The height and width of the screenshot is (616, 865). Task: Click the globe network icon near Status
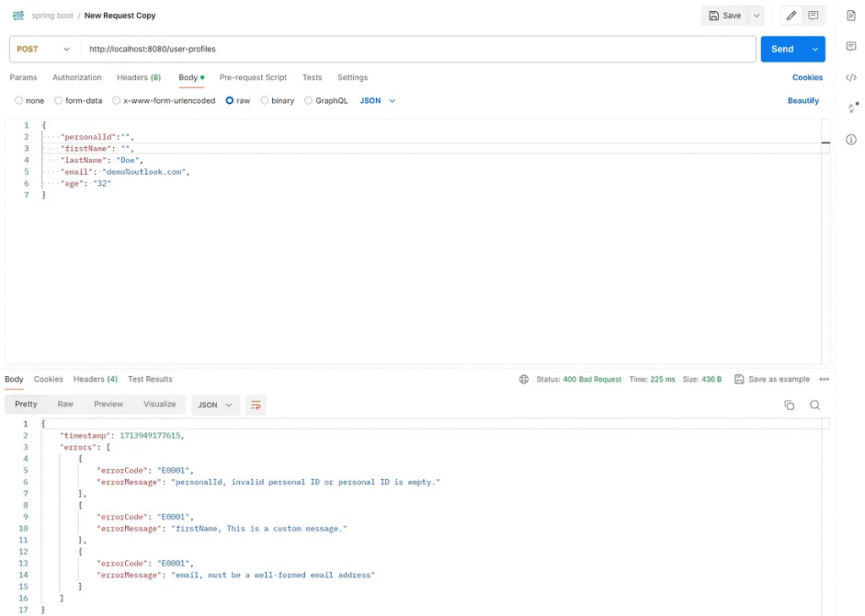[524, 379]
